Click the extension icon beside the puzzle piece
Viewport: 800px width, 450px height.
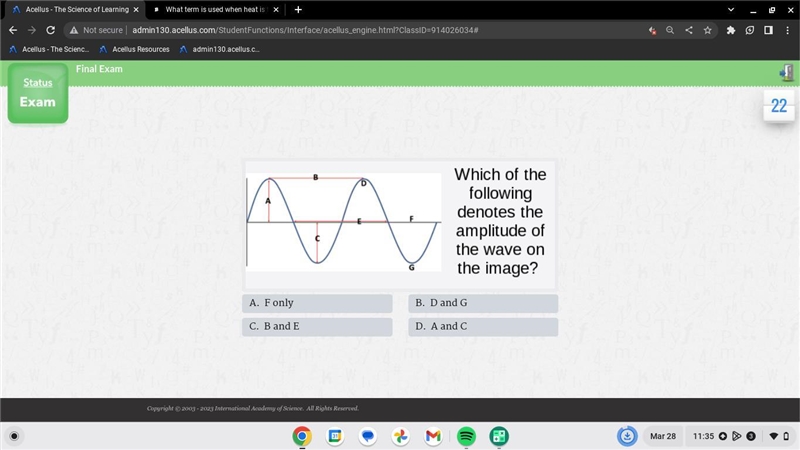[x=749, y=30]
